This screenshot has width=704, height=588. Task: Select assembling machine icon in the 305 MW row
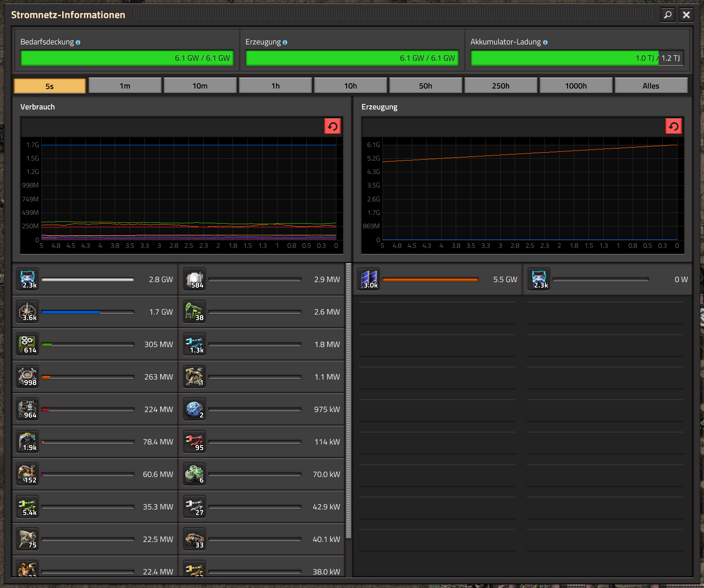[x=28, y=344]
